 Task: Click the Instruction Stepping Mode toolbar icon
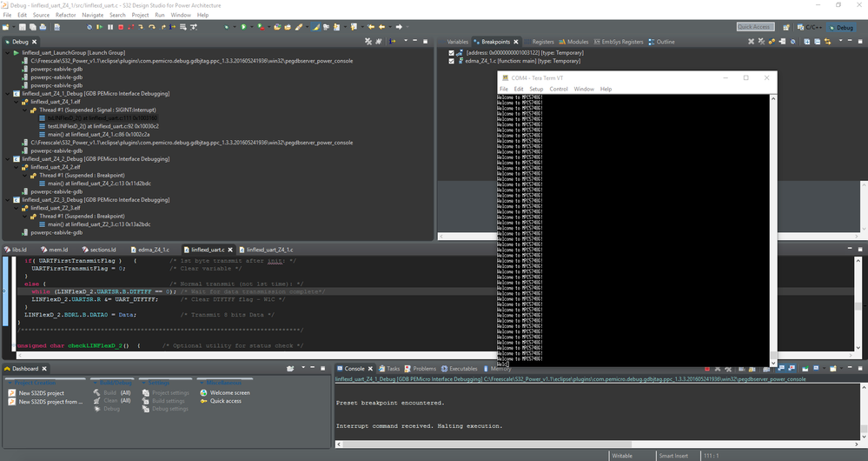click(172, 27)
